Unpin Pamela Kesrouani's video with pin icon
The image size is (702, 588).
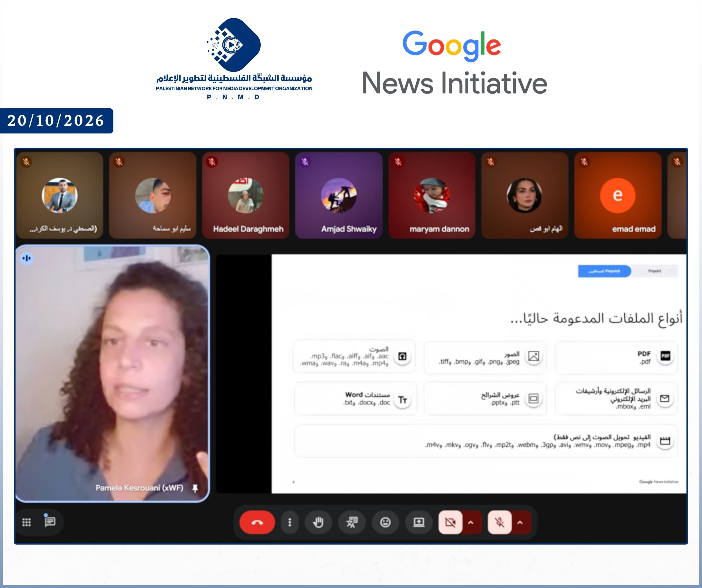coord(195,488)
